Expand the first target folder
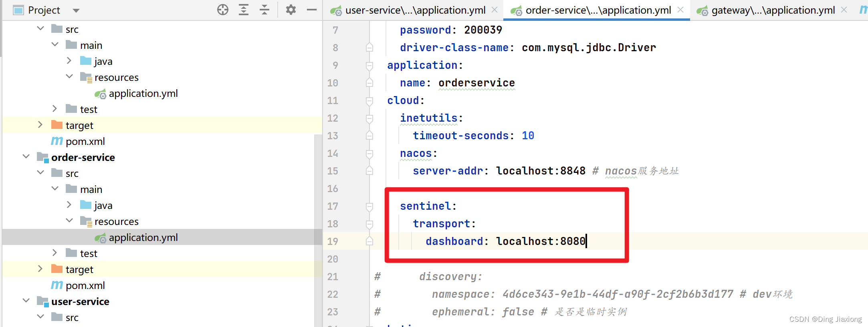The height and width of the screenshot is (327, 868). coord(40,124)
